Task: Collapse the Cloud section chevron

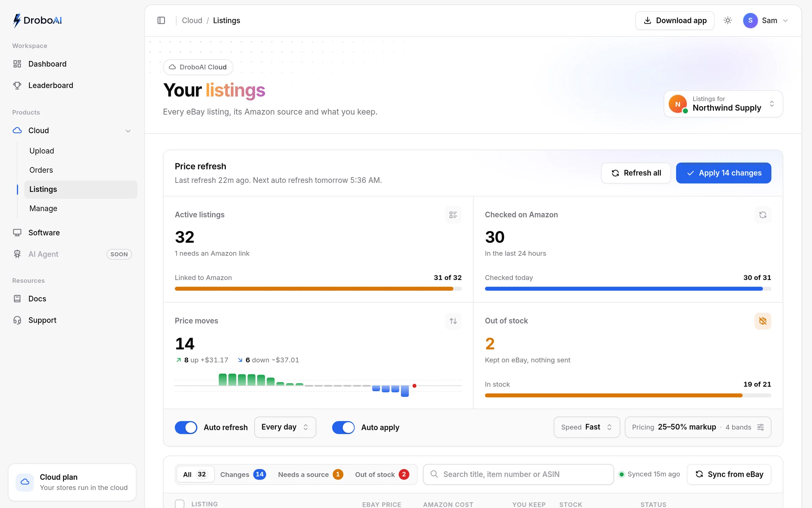Action: (128, 131)
